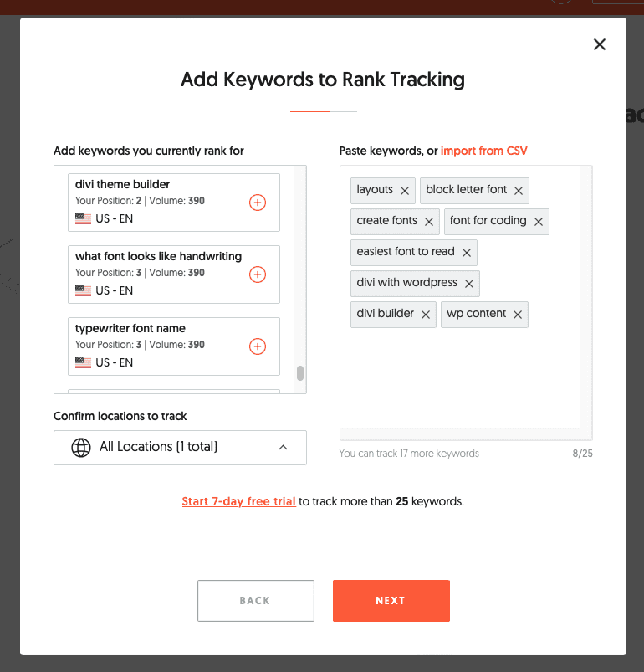Delete the "create fonts" keyword chip
Viewport: 644px width, 672px height.
click(x=428, y=221)
